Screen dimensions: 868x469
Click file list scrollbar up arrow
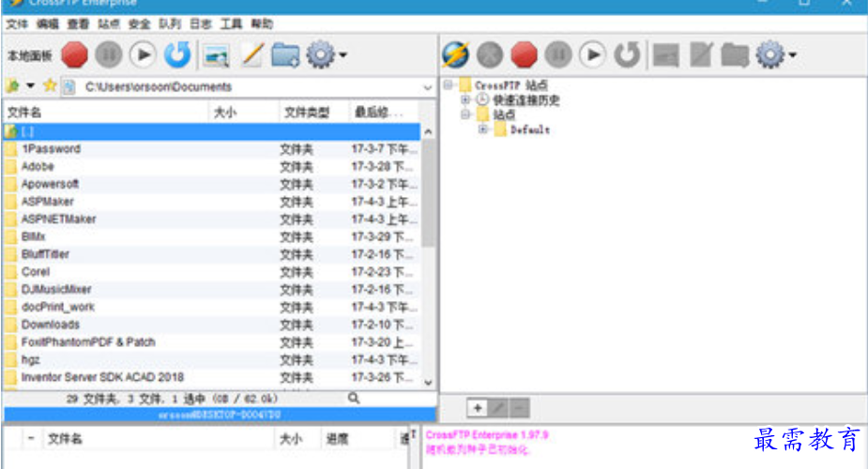coord(428,131)
